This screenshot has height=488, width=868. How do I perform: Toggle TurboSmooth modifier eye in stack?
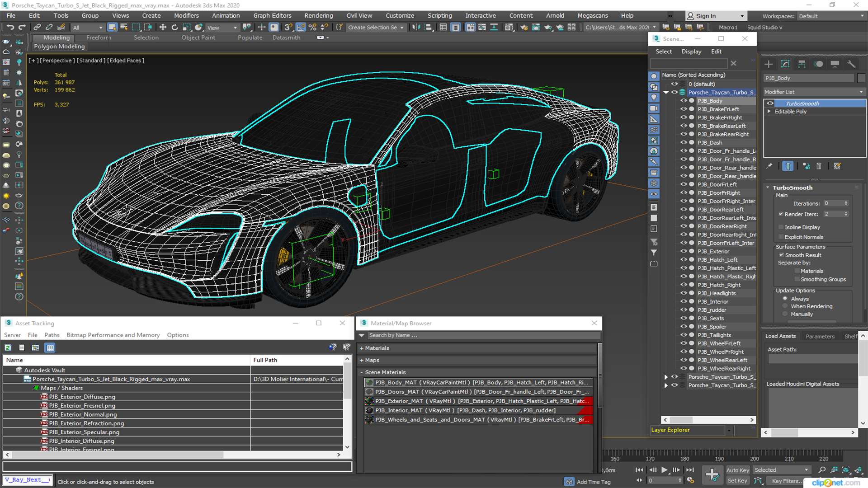pos(770,103)
